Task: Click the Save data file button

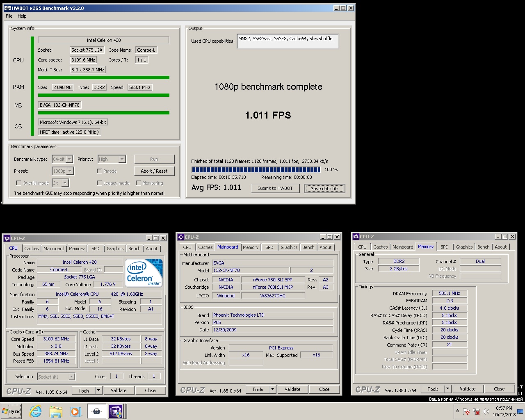Action: tap(324, 188)
